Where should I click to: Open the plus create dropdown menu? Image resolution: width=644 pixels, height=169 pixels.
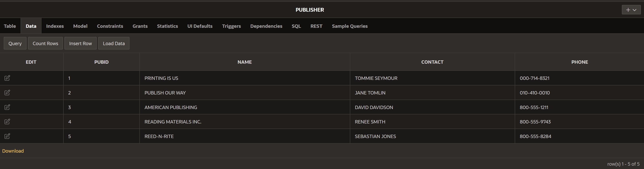[631, 10]
